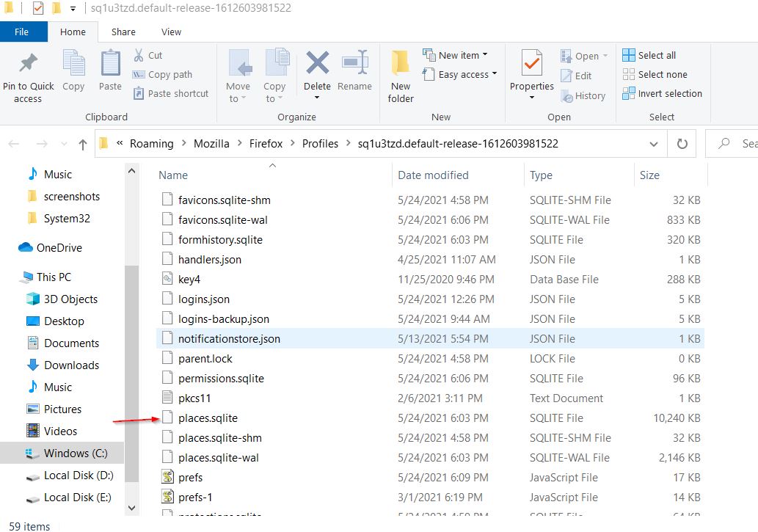Click the Copy ribbon icon

coord(73,63)
